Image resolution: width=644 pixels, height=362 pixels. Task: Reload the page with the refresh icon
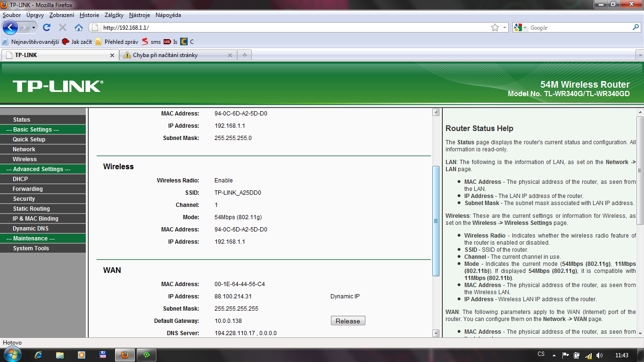point(47,27)
